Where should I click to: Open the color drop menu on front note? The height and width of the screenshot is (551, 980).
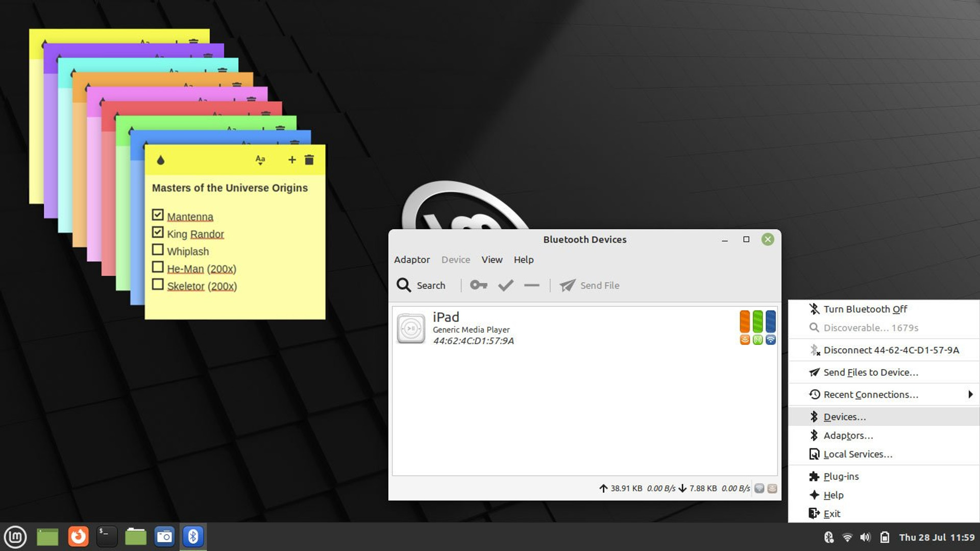[x=160, y=160]
